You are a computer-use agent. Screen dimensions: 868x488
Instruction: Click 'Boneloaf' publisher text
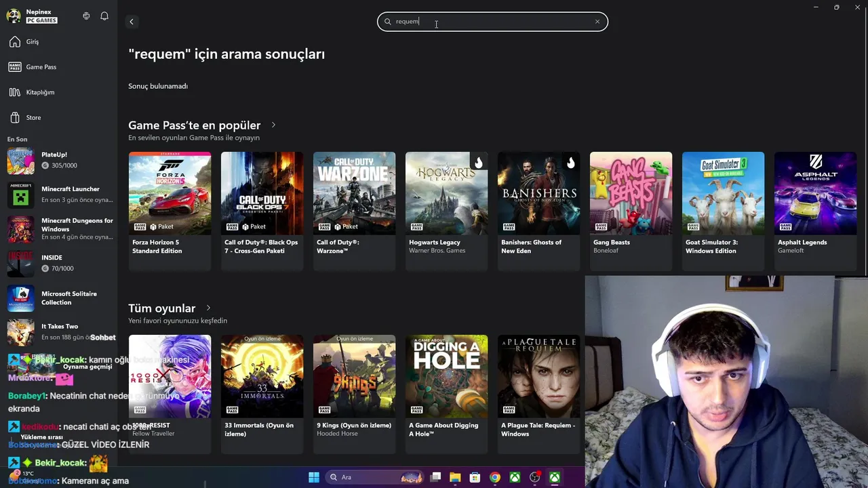click(x=606, y=251)
